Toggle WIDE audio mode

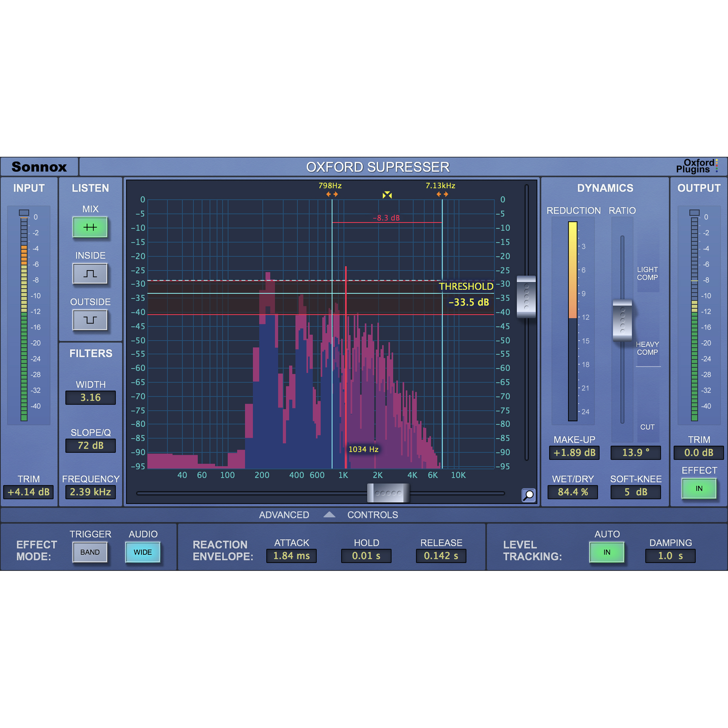click(x=143, y=552)
